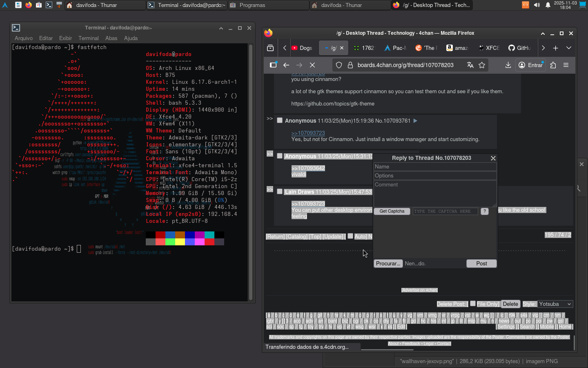Open the Arquivo menu in the terminal

(24, 38)
